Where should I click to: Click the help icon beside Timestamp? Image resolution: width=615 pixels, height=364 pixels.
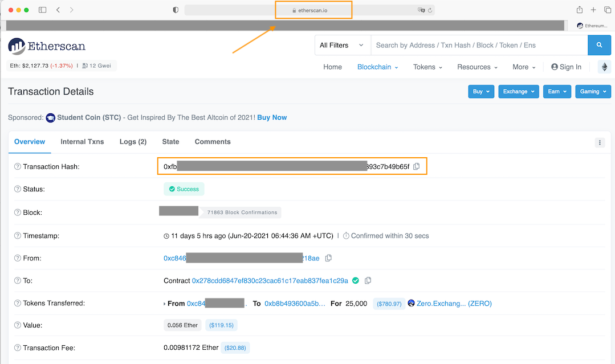click(x=18, y=235)
